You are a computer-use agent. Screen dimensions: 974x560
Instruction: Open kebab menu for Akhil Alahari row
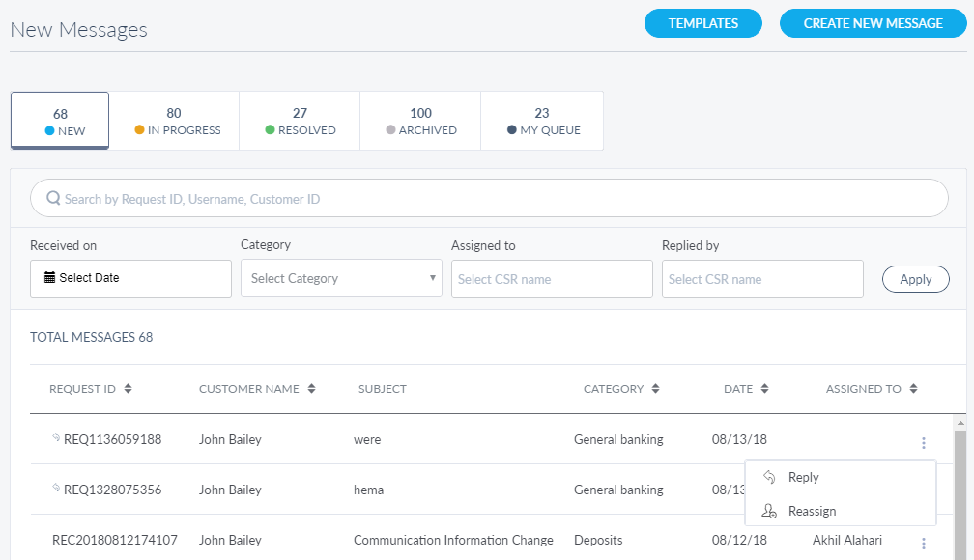click(x=923, y=544)
